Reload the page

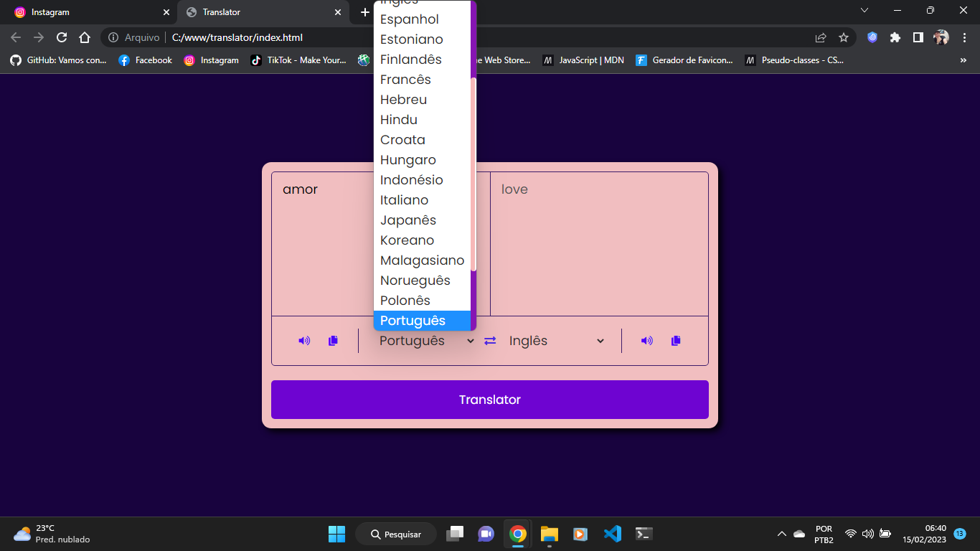tap(62, 37)
